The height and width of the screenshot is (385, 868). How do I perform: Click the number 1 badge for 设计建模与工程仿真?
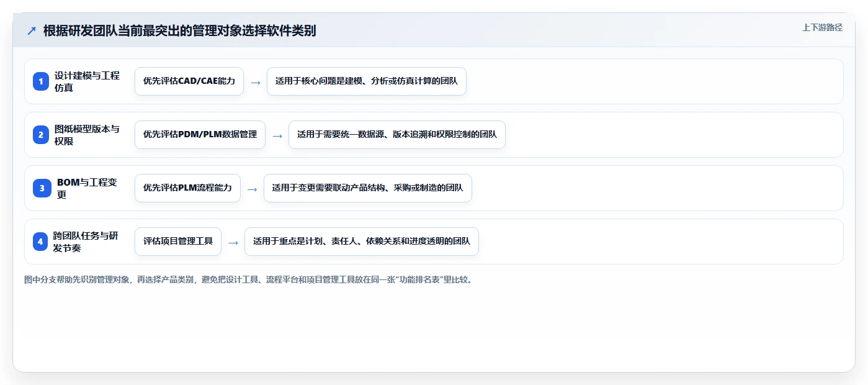[x=41, y=81]
